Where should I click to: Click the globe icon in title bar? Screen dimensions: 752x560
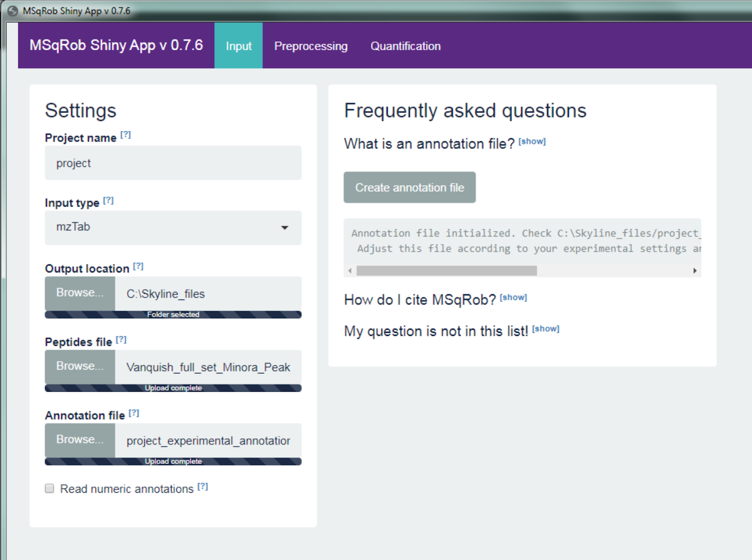click(13, 11)
